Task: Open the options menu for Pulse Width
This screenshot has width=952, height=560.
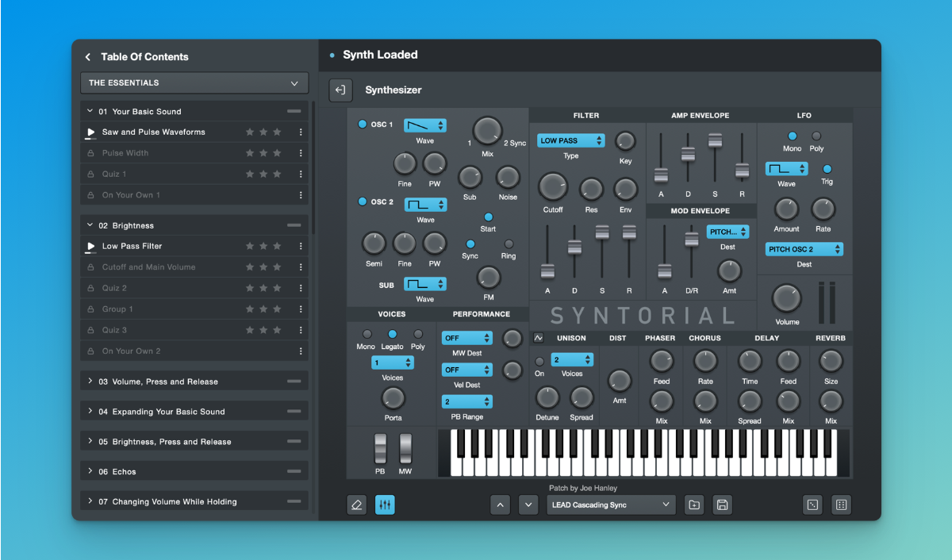Action: click(x=301, y=153)
